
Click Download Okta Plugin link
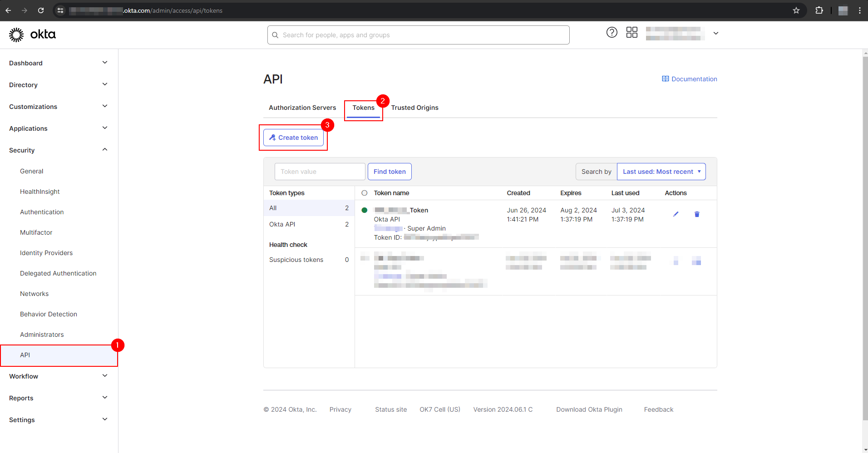pos(589,409)
